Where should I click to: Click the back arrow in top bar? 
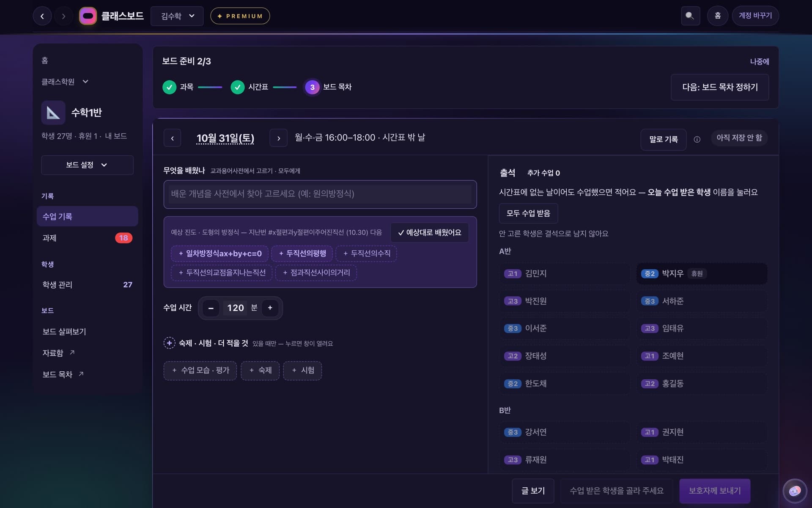(x=42, y=16)
